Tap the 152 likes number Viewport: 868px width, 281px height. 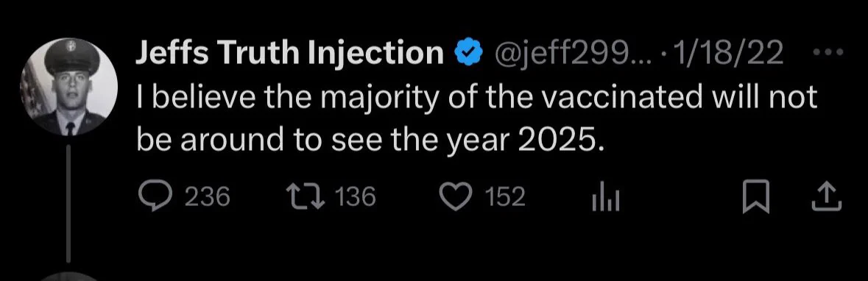505,197
